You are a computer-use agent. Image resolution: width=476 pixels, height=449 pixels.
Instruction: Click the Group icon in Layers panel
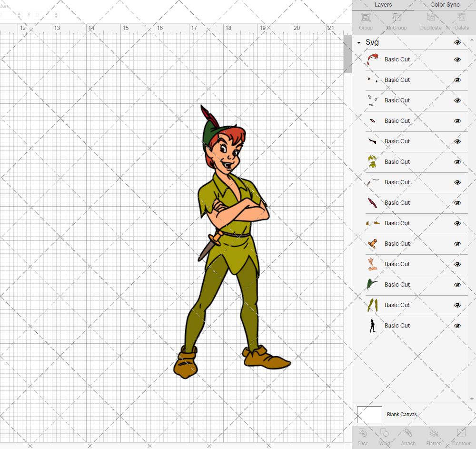coord(366,17)
